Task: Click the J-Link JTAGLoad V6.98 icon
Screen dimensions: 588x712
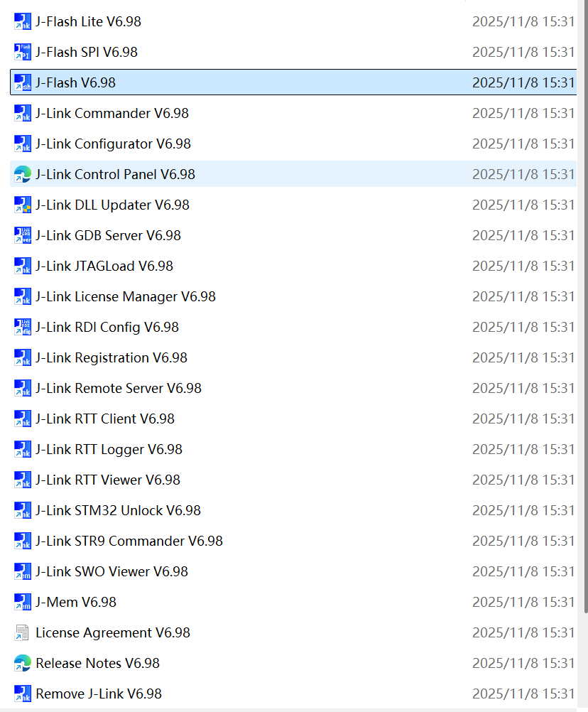Action: (x=23, y=266)
